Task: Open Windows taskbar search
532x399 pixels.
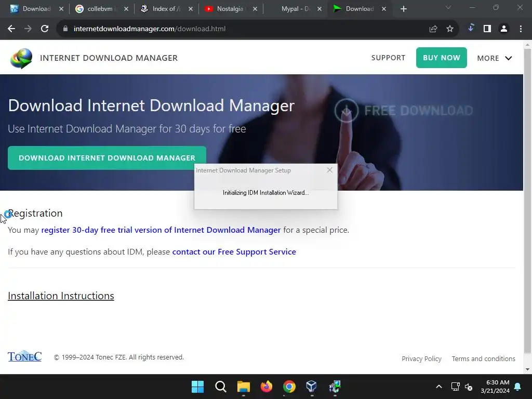Action: (220, 387)
